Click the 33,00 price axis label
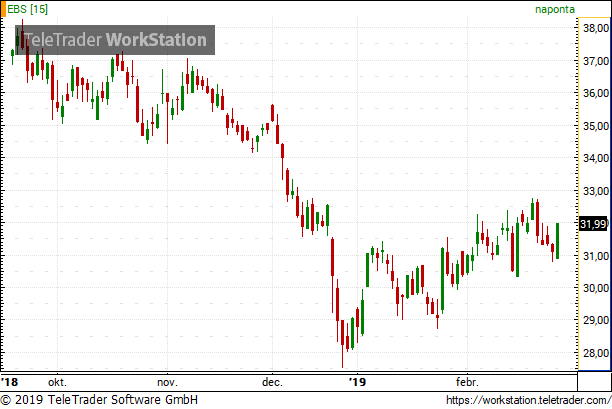Image resolution: width=612 pixels, height=409 pixels. click(x=596, y=191)
